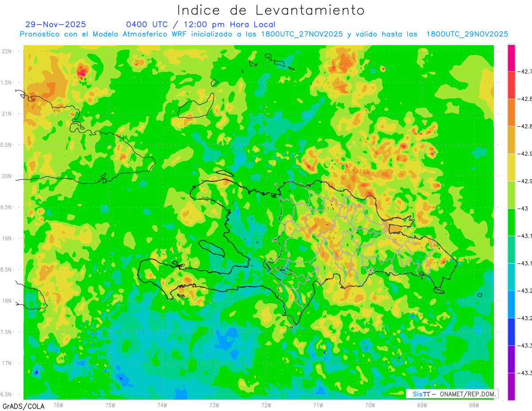Click the '-42.7' legend value
The image size is (532, 411).
[x=524, y=71]
